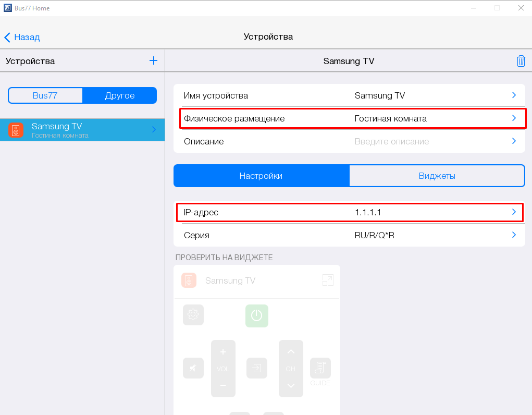
Task: Expand the Физическое размещение row
Action: (x=513, y=118)
